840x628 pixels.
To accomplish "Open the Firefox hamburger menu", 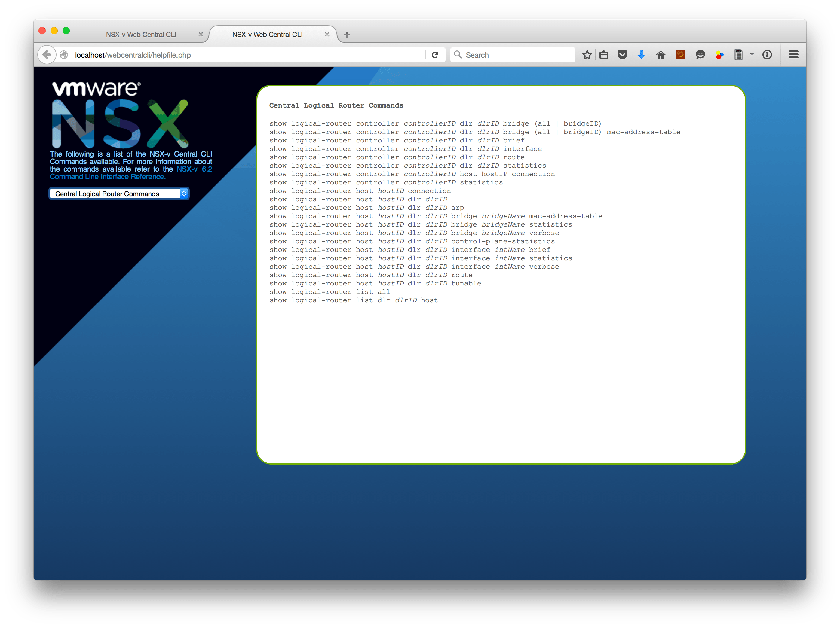I will [793, 55].
